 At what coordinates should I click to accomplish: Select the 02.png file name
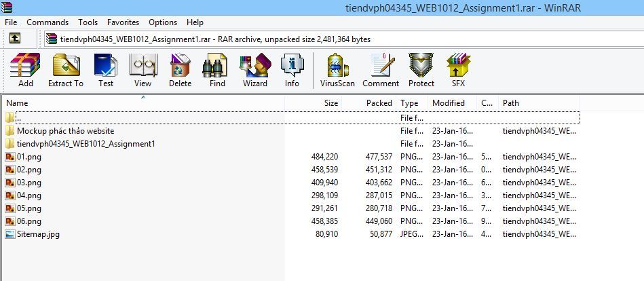point(29,170)
